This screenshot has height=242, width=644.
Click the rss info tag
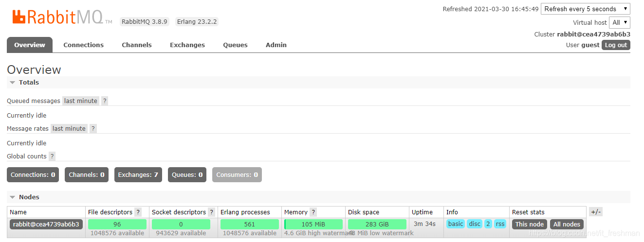point(500,224)
